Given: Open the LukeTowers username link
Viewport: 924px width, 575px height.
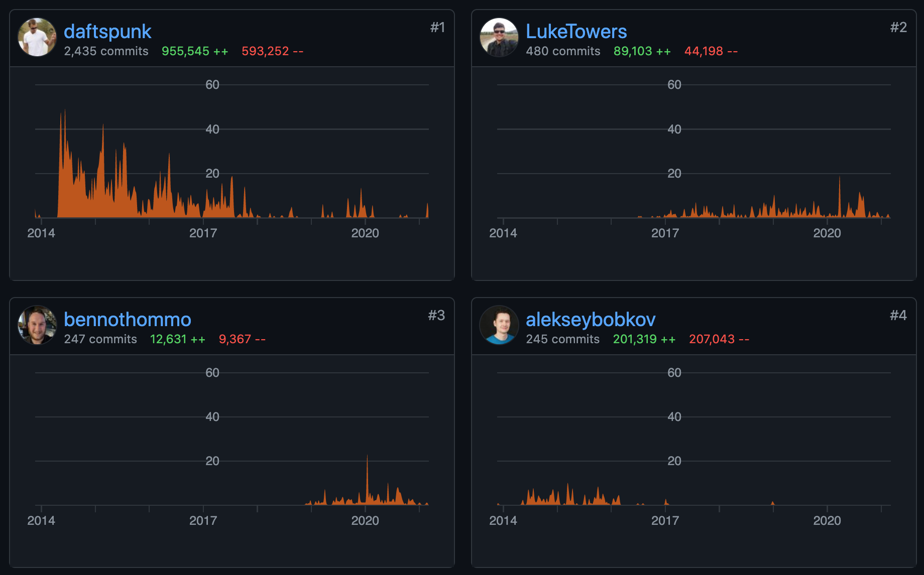Looking at the screenshot, I should pos(576,32).
